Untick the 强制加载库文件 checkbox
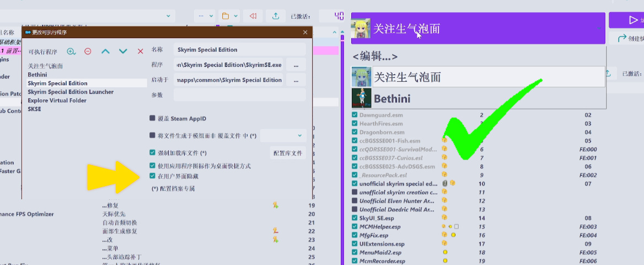644x265 pixels. [152, 153]
